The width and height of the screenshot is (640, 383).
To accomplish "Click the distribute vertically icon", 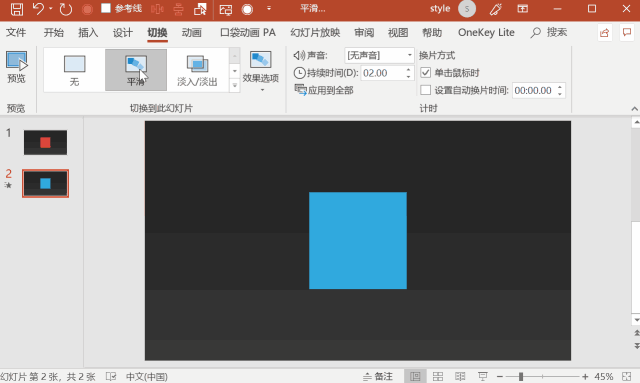I will (x=178, y=9).
